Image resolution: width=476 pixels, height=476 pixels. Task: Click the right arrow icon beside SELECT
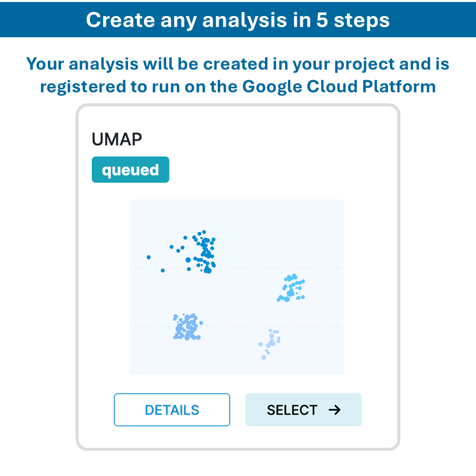(334, 410)
